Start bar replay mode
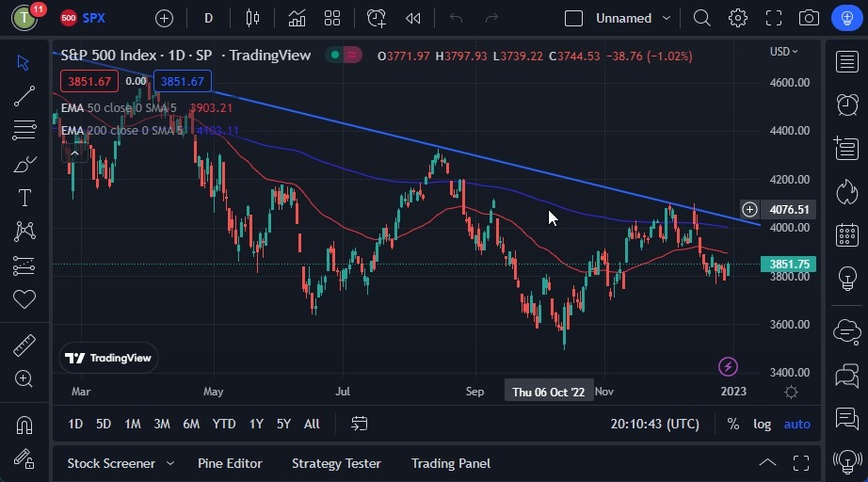The width and height of the screenshot is (868, 482). 413,18
